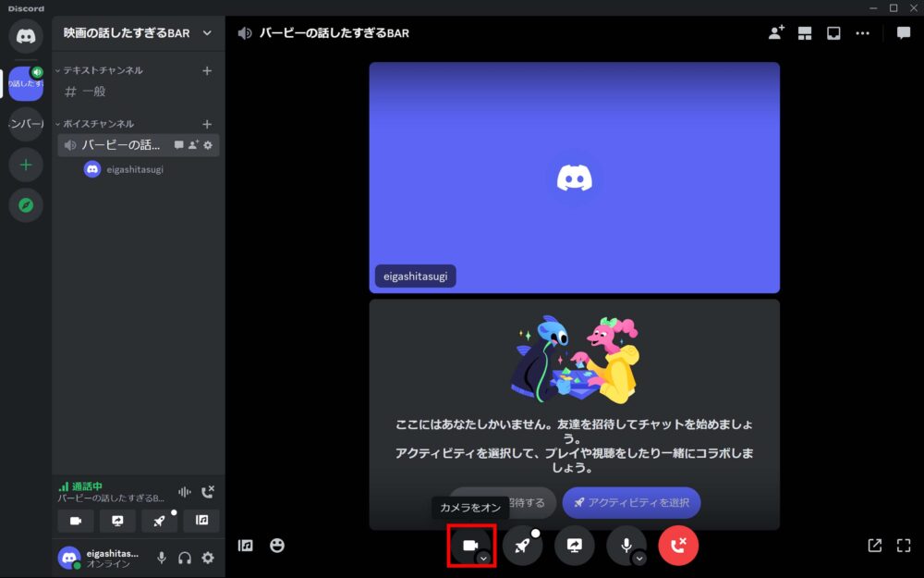Deafen with the headphones icon

(x=185, y=558)
